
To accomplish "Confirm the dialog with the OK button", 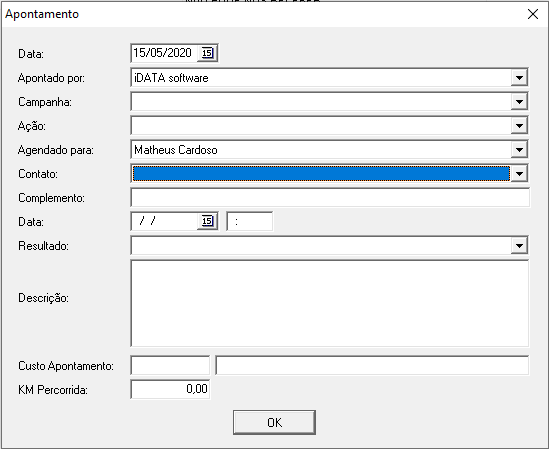I will tap(274, 422).
